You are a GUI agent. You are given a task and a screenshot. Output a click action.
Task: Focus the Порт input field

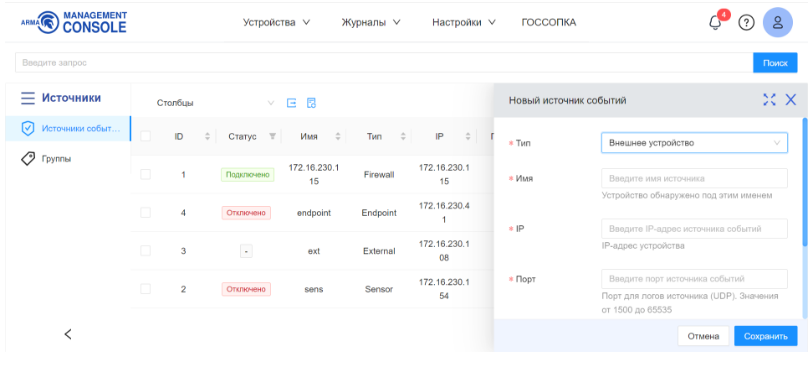[x=694, y=279]
